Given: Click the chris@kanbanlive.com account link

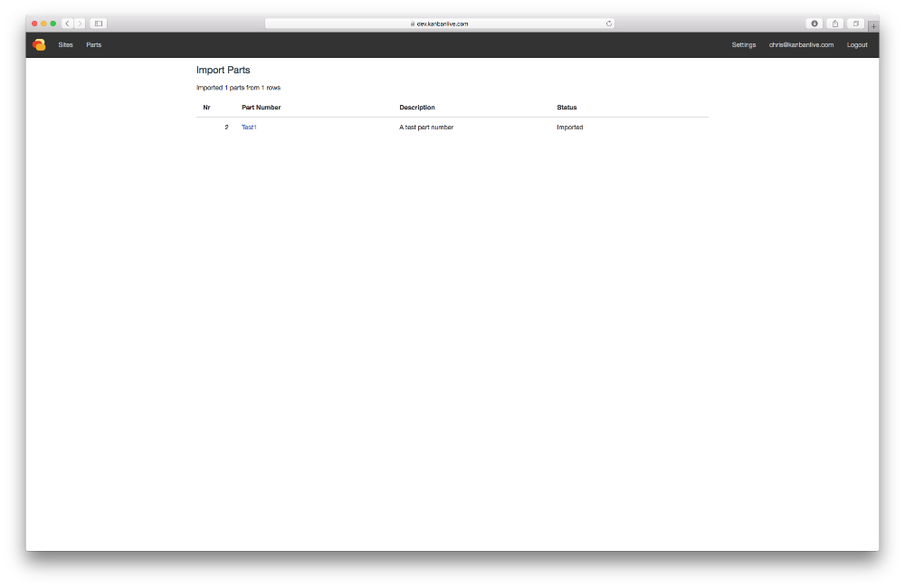Looking at the screenshot, I should [x=801, y=45].
